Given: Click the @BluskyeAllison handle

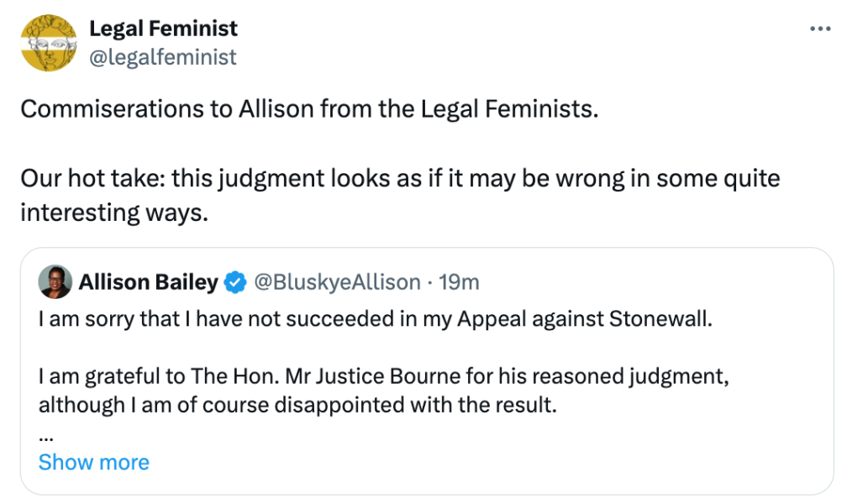Looking at the screenshot, I should pos(336,282).
